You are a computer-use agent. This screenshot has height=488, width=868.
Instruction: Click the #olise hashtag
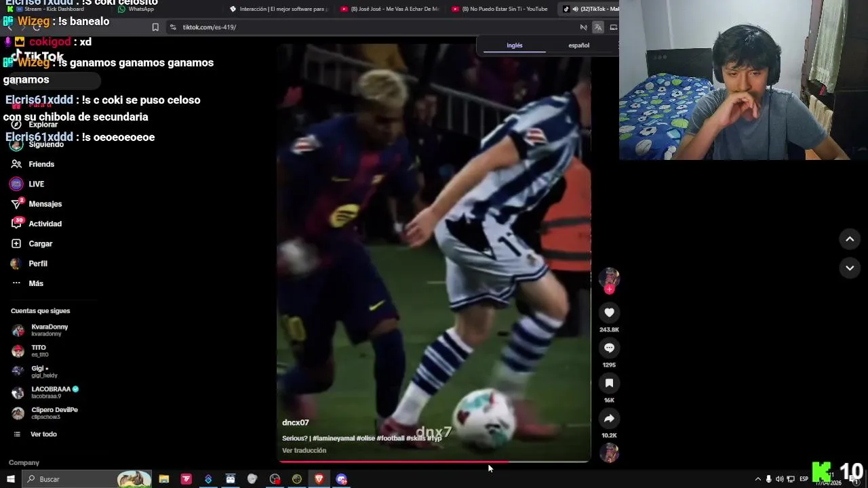(x=366, y=439)
